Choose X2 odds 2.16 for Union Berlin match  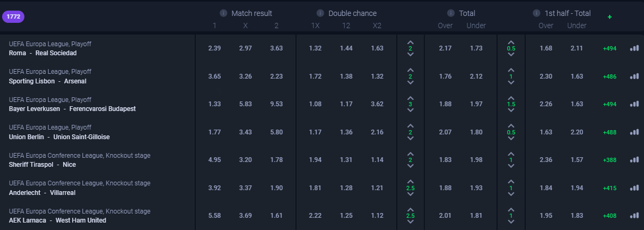tap(377, 132)
